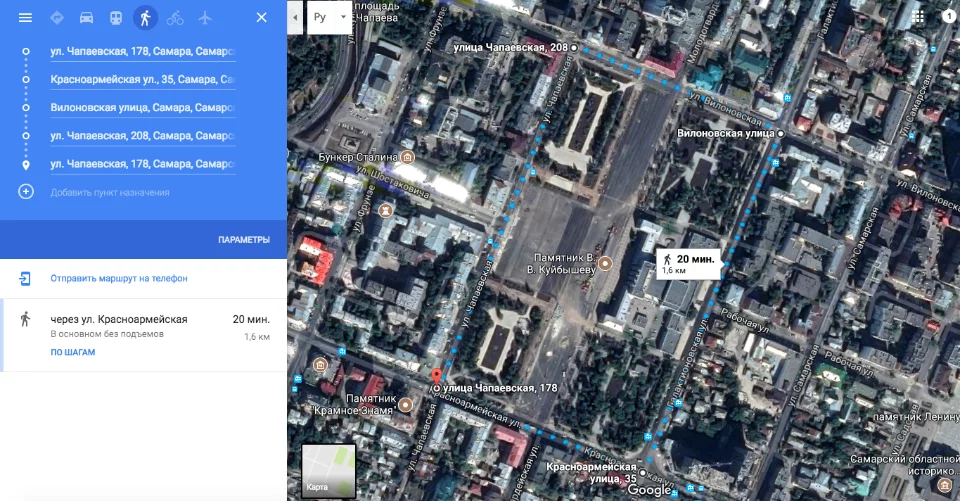
Task: Open ПО ШАГАМ step-by-step details
Action: 73,352
